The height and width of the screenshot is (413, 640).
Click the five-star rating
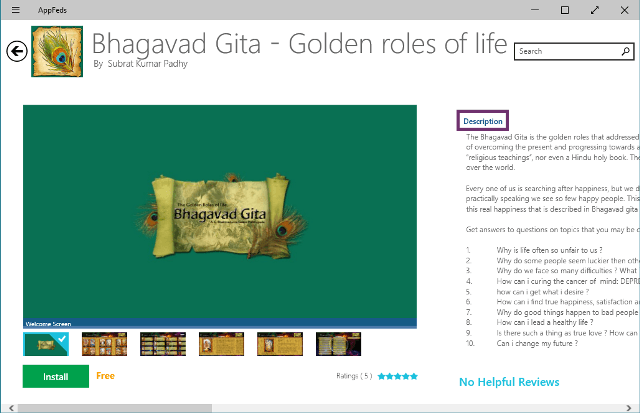point(398,376)
